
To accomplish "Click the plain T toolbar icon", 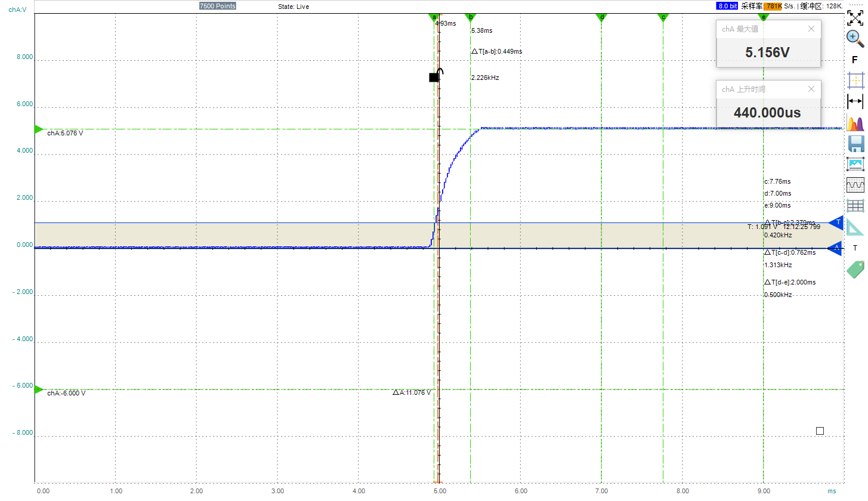I will coord(855,248).
